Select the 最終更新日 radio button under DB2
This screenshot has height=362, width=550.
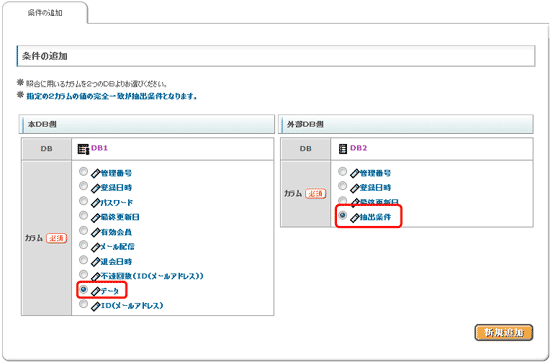(342, 201)
